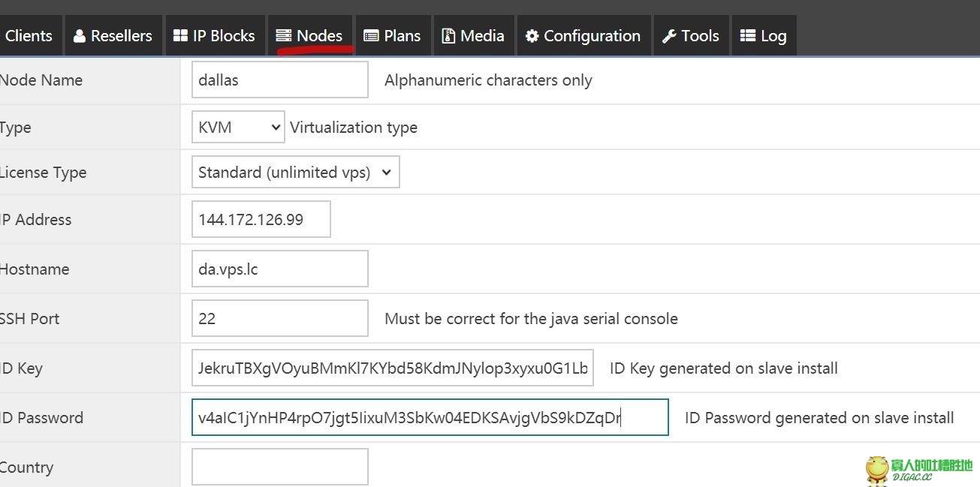Screen dimensions: 980x487
Task: Click 'ID Password generated on slave install' text
Action: [819, 418]
